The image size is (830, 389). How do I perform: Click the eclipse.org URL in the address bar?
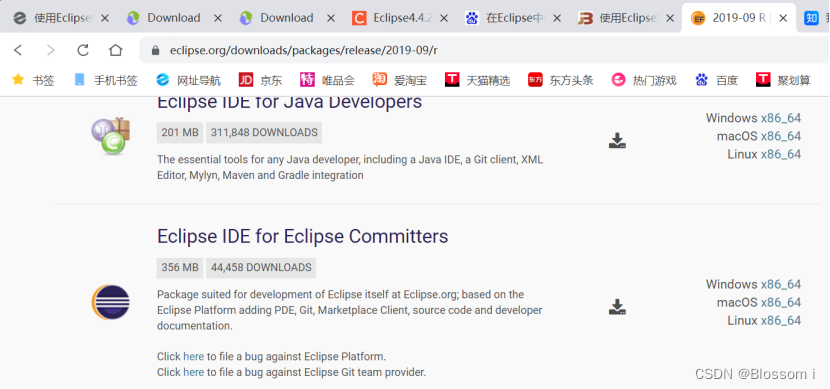click(x=303, y=50)
